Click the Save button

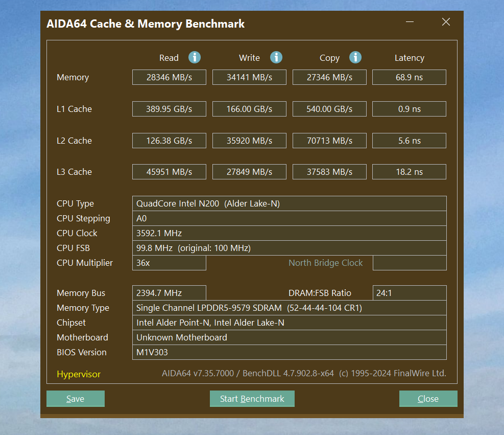76,399
